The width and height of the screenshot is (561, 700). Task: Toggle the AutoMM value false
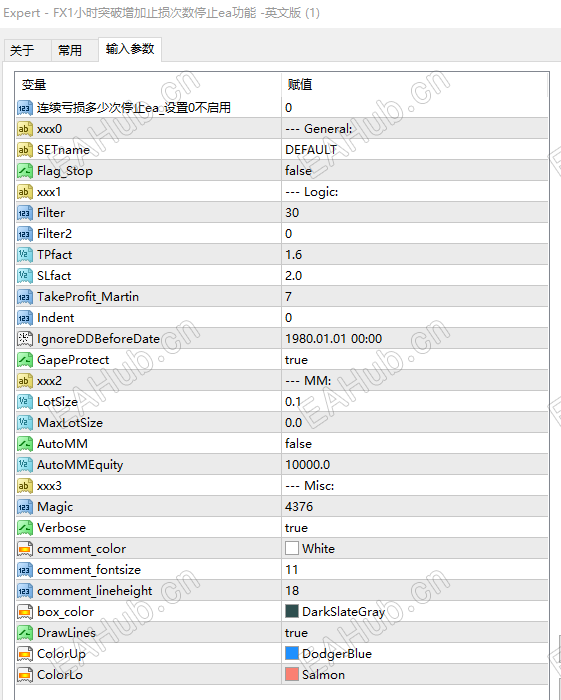pyautogui.click(x=298, y=444)
